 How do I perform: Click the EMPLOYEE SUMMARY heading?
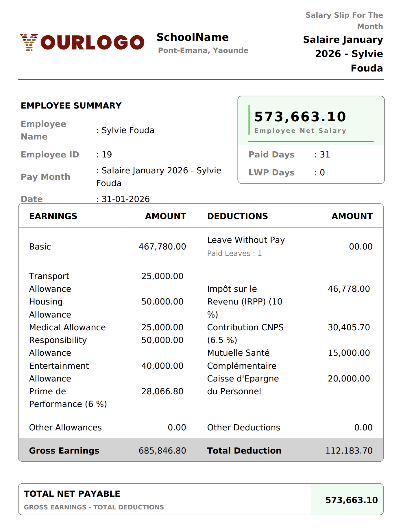tap(71, 106)
